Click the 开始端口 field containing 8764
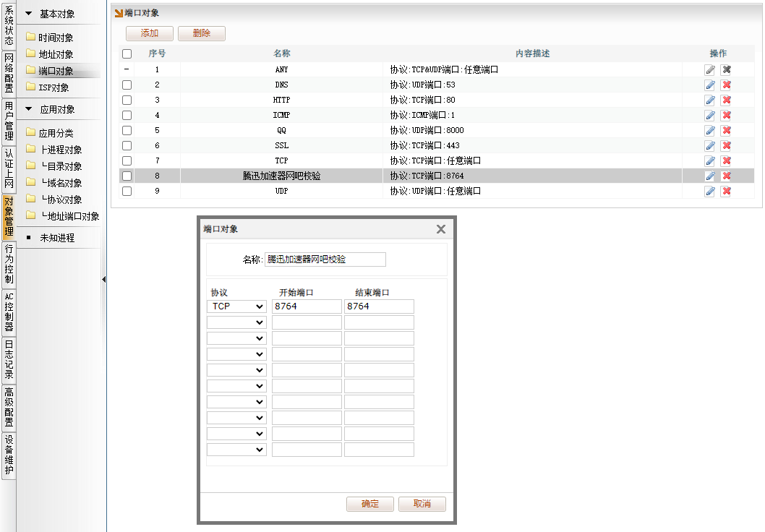This screenshot has width=765, height=532. pos(306,306)
